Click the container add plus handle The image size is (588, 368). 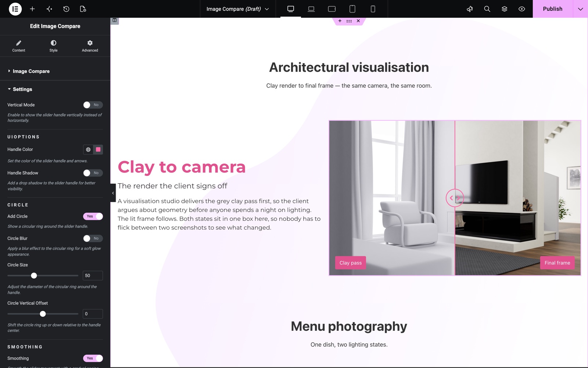point(340,21)
